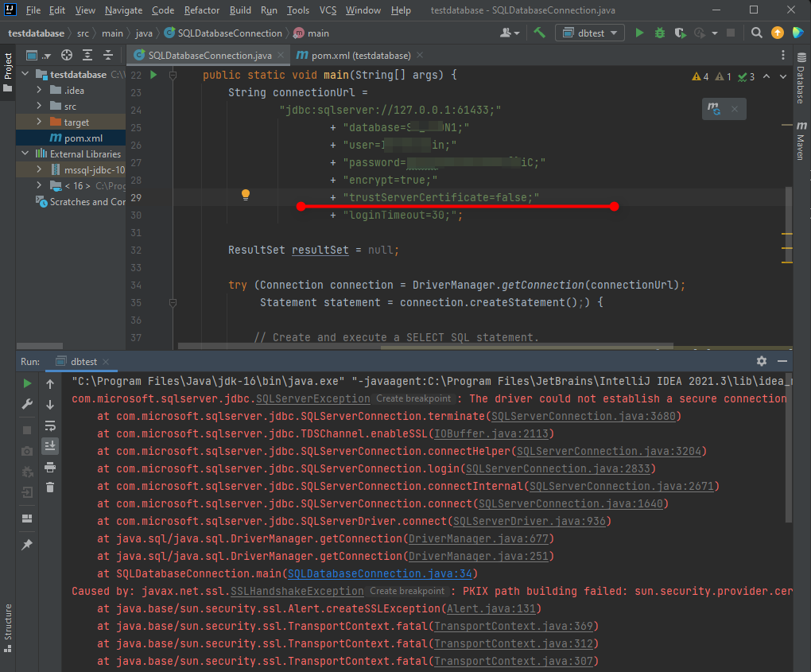811x672 pixels.
Task: Open DriverManager.java:677 link
Action: (479, 539)
